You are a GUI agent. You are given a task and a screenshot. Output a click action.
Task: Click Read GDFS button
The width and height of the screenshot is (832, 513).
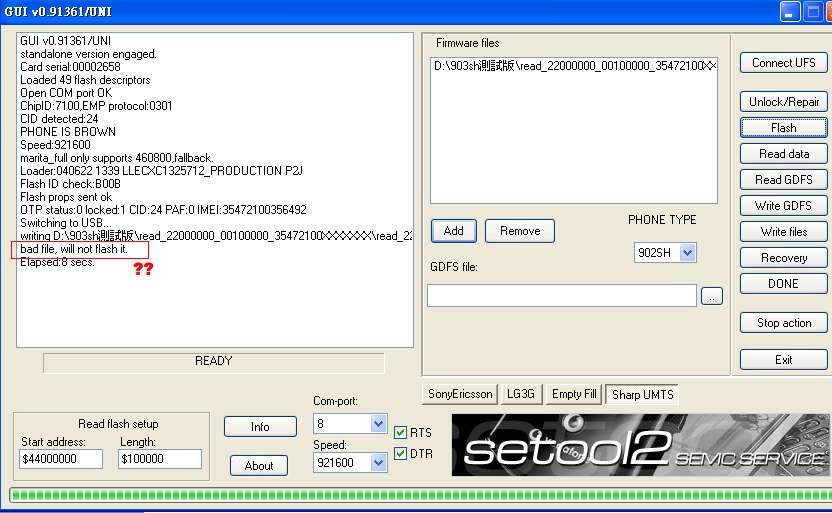(783, 180)
